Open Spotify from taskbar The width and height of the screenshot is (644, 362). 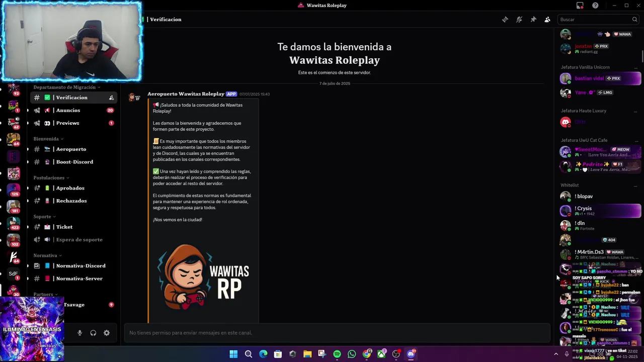(x=337, y=354)
